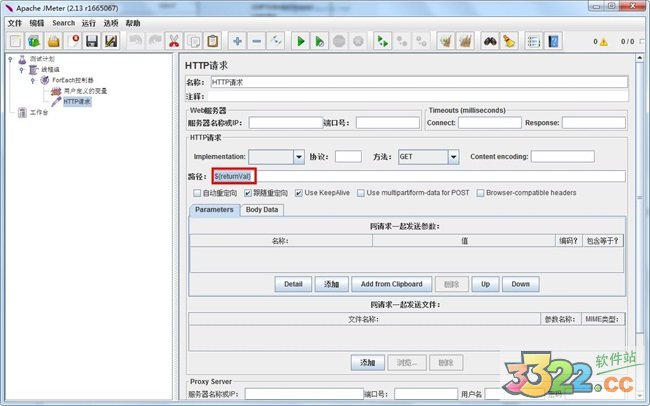Screen dimensions: 650x406
Task: Click the Content encoding field
Action: pyautogui.click(x=563, y=157)
